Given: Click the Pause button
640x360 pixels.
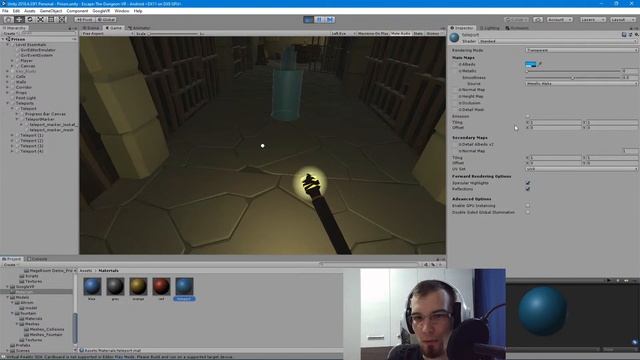Looking at the screenshot, I should [319, 20].
